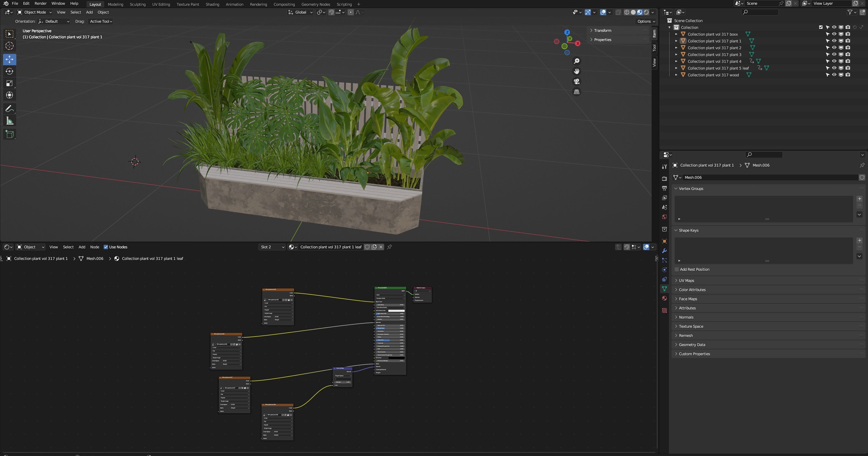
Task: Switch viewport to rendered shading
Action: click(646, 12)
